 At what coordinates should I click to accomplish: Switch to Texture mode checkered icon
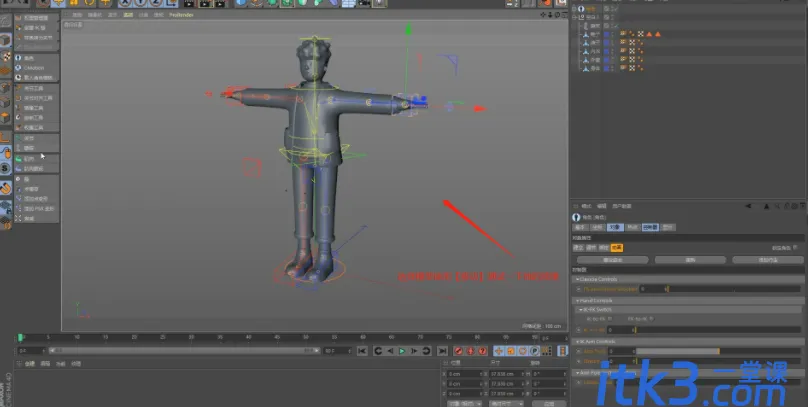click(x=6, y=56)
